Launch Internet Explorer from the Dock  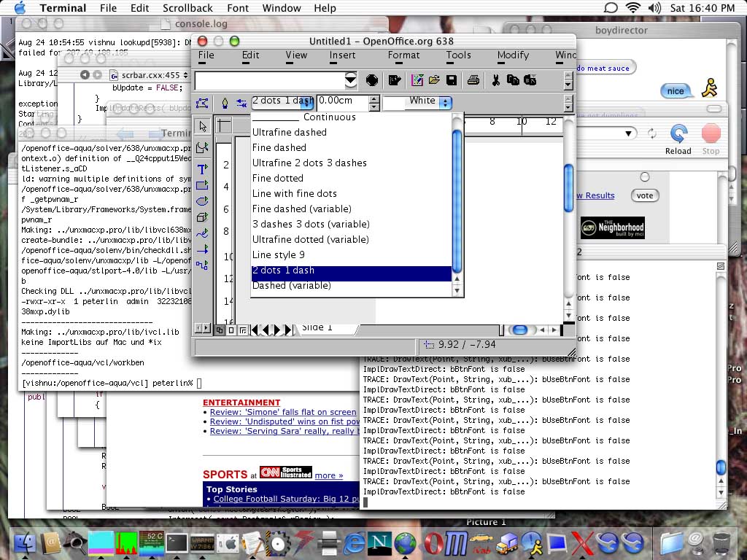click(355, 543)
